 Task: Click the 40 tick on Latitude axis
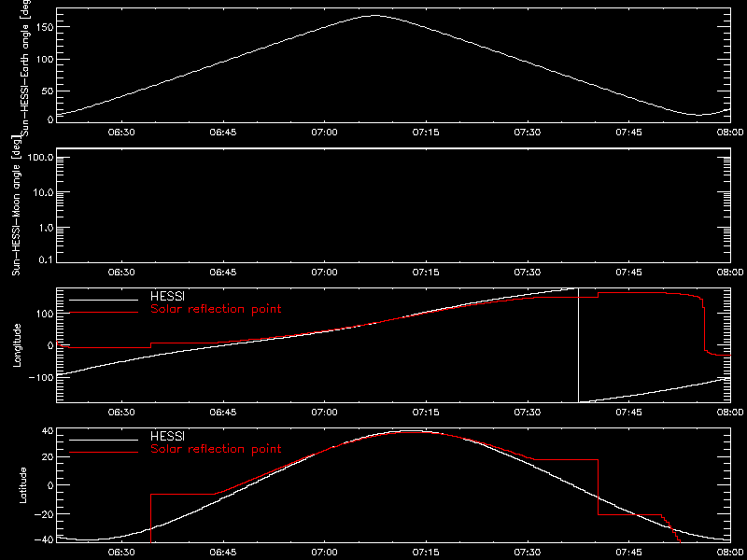click(46, 431)
